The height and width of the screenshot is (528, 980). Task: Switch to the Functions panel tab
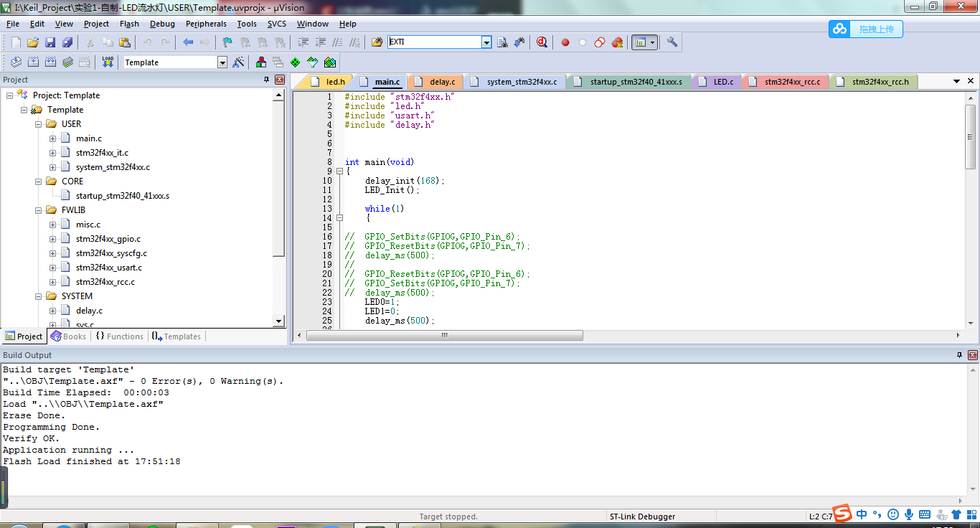[x=120, y=336]
